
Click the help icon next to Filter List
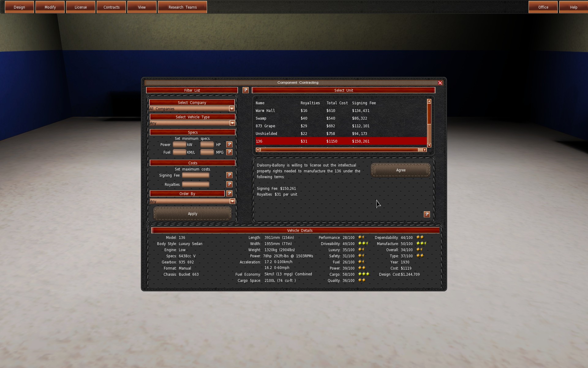(x=245, y=90)
